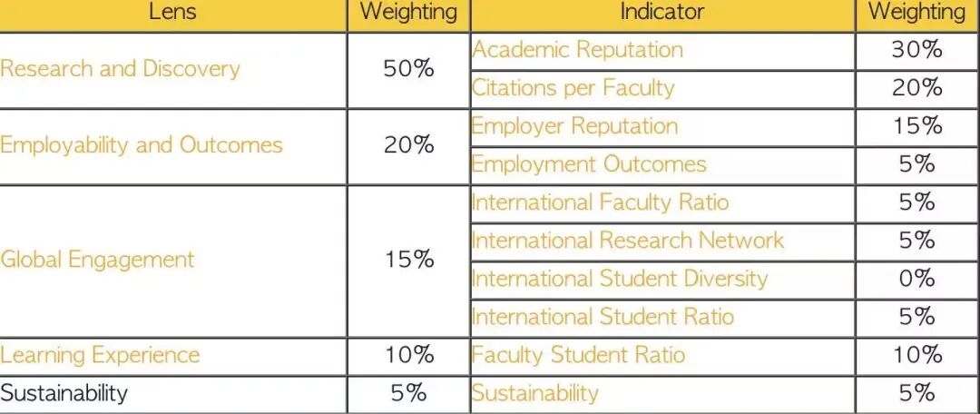Select the 30% weighting cell

tap(916, 50)
